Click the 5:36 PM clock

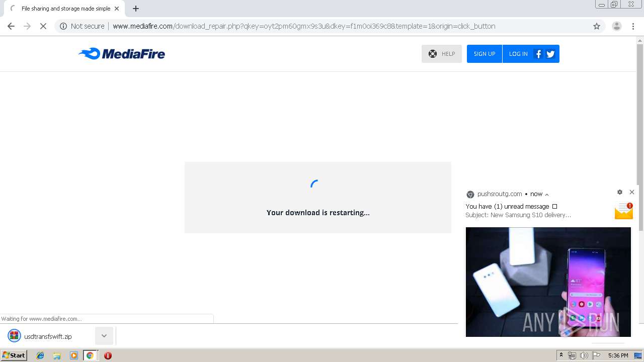(618, 355)
